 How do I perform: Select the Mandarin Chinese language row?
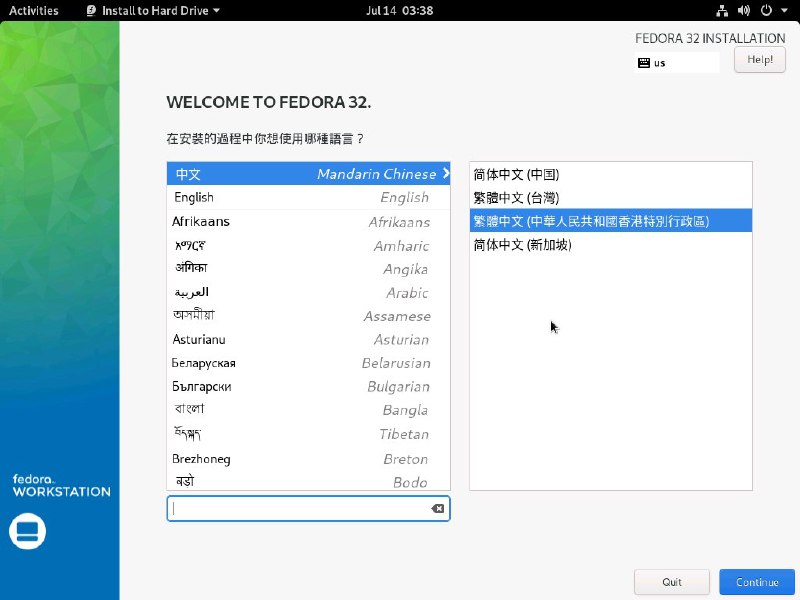(x=308, y=174)
